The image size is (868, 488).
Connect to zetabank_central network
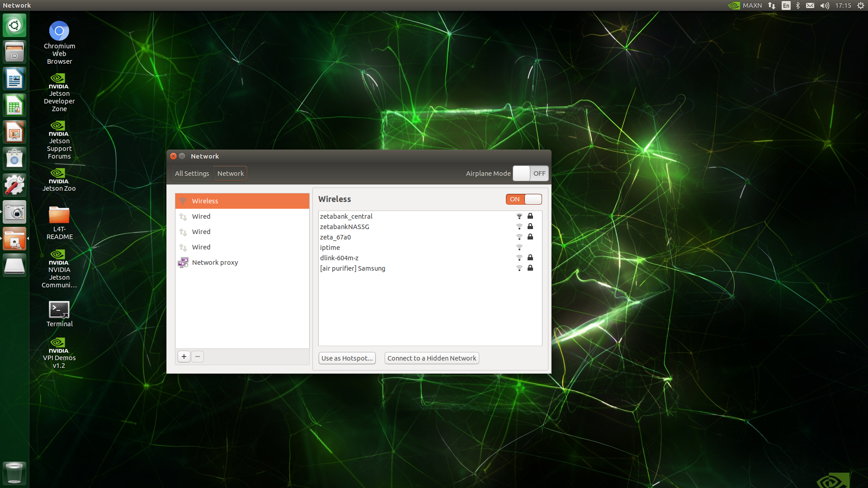430,216
